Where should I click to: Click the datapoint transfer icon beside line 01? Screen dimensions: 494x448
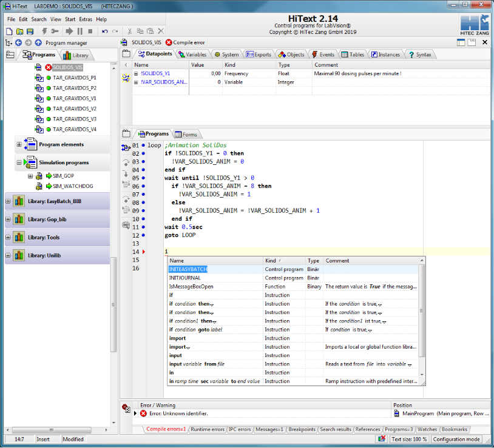coord(126,147)
